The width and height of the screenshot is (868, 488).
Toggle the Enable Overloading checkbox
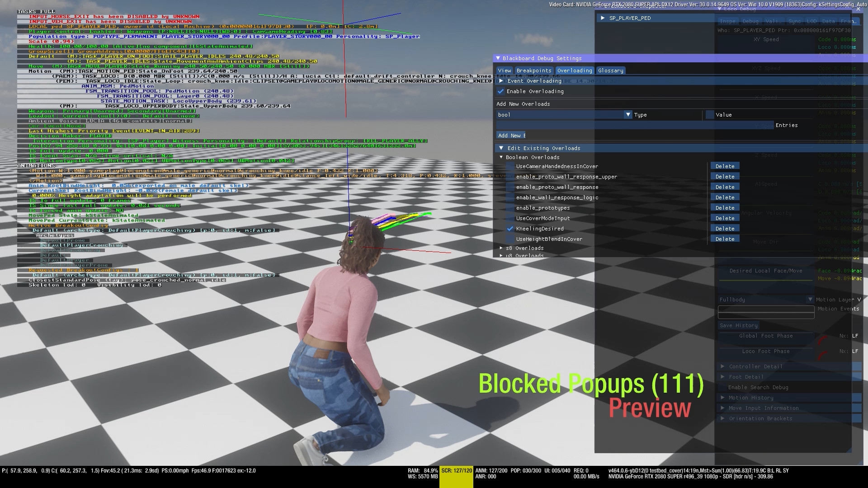(x=500, y=91)
